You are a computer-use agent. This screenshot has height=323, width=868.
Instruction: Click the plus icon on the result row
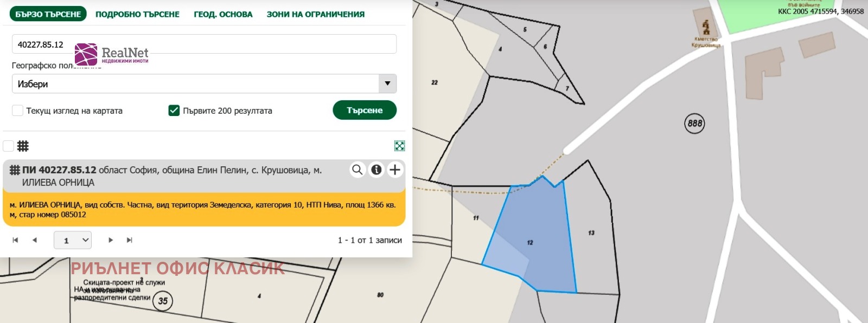(395, 170)
